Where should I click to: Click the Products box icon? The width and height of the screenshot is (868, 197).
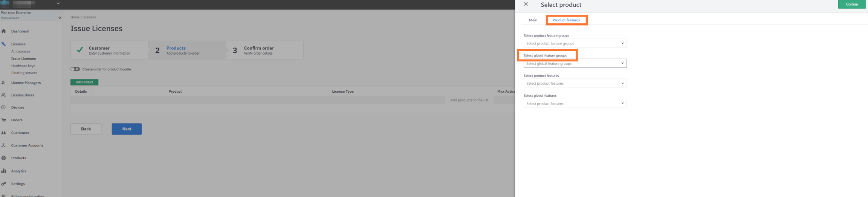[x=4, y=158]
